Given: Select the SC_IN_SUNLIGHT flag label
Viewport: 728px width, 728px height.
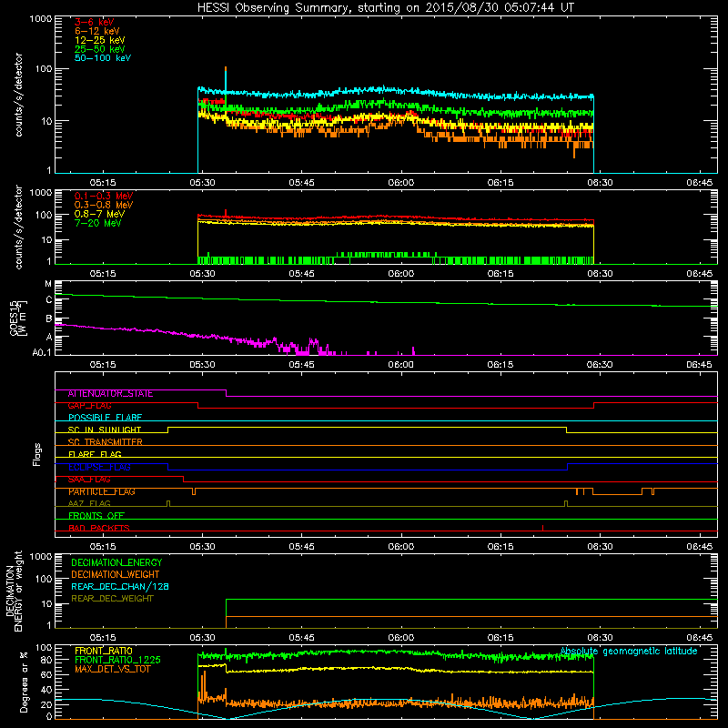Looking at the screenshot, I should point(105,430).
